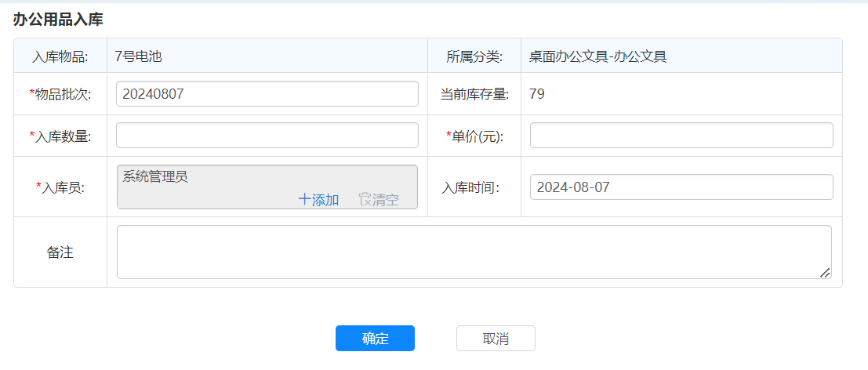The image size is (868, 370).
Task: Select the 系统管理员 entry in 入库员 box
Action: [x=155, y=176]
